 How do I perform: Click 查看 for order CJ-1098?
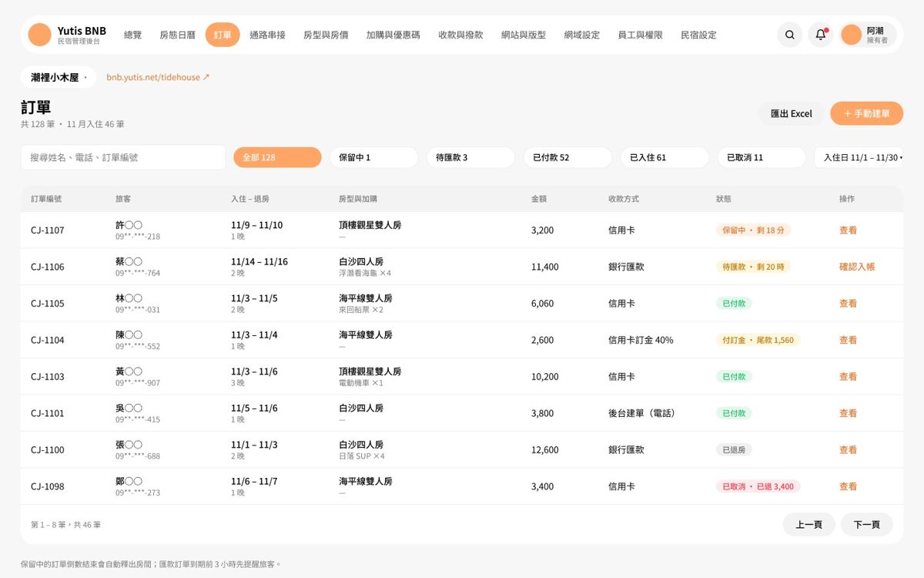[848, 486]
